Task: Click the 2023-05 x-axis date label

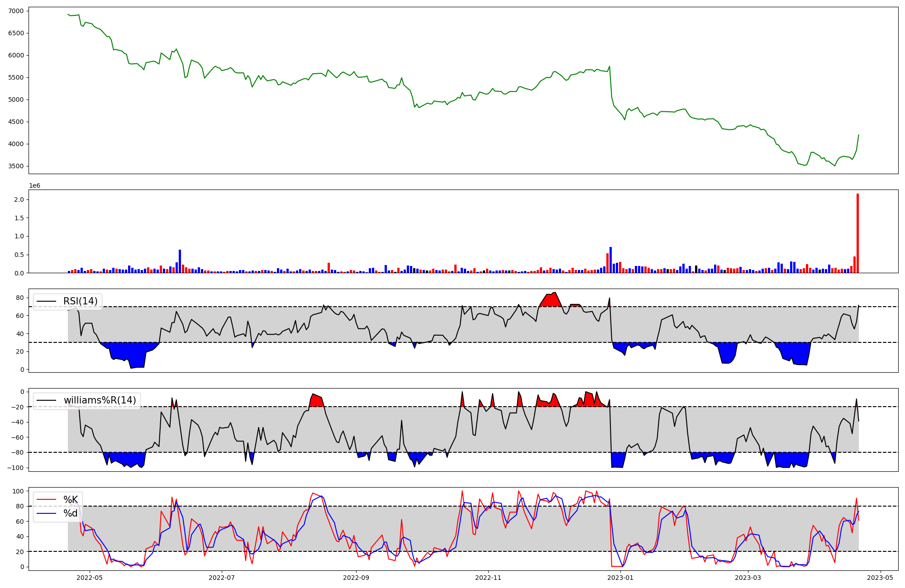Action: pyautogui.click(x=880, y=578)
